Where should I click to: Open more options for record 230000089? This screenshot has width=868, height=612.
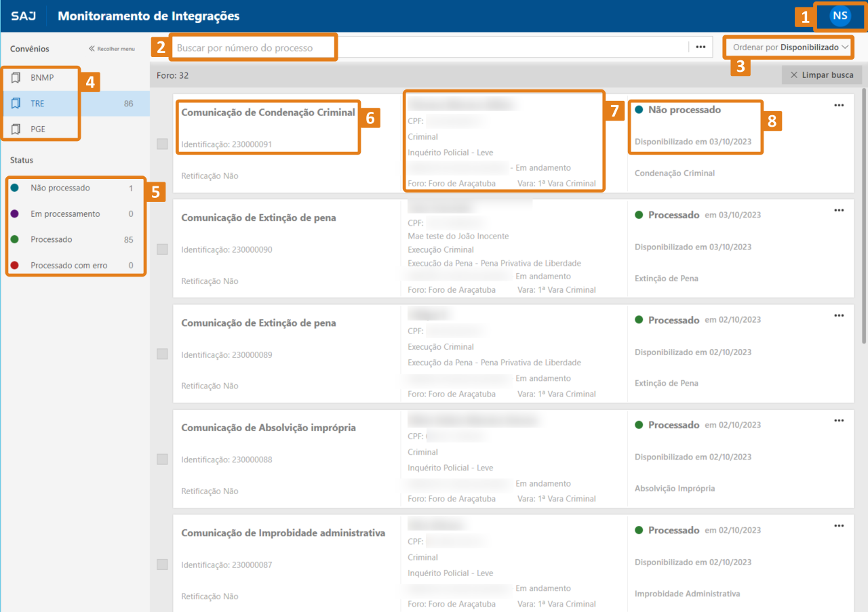pos(839,315)
